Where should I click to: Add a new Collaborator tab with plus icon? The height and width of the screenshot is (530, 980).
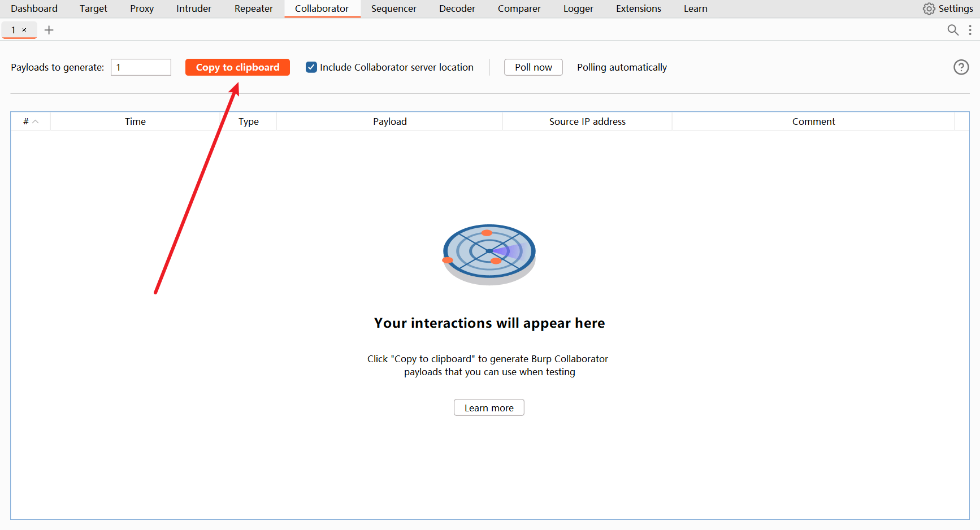[x=49, y=30]
